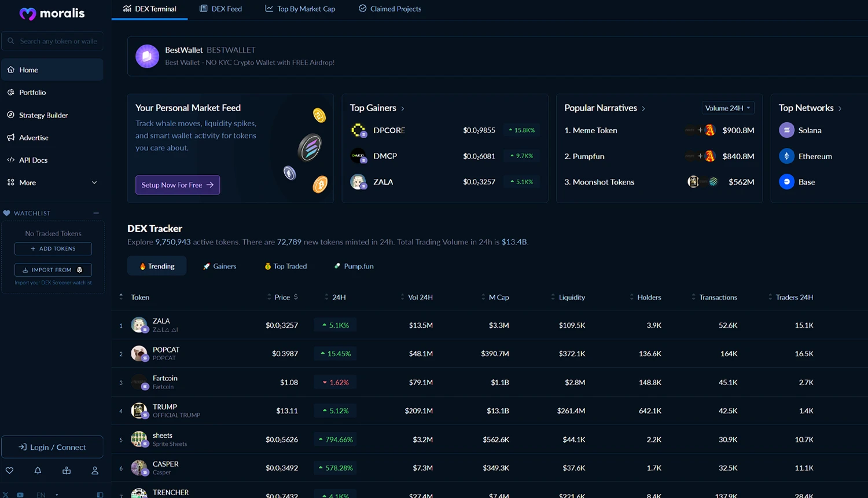Viewport: 868px width, 498px height.
Task: Click the sheets token avatar in table
Action: pos(139,439)
